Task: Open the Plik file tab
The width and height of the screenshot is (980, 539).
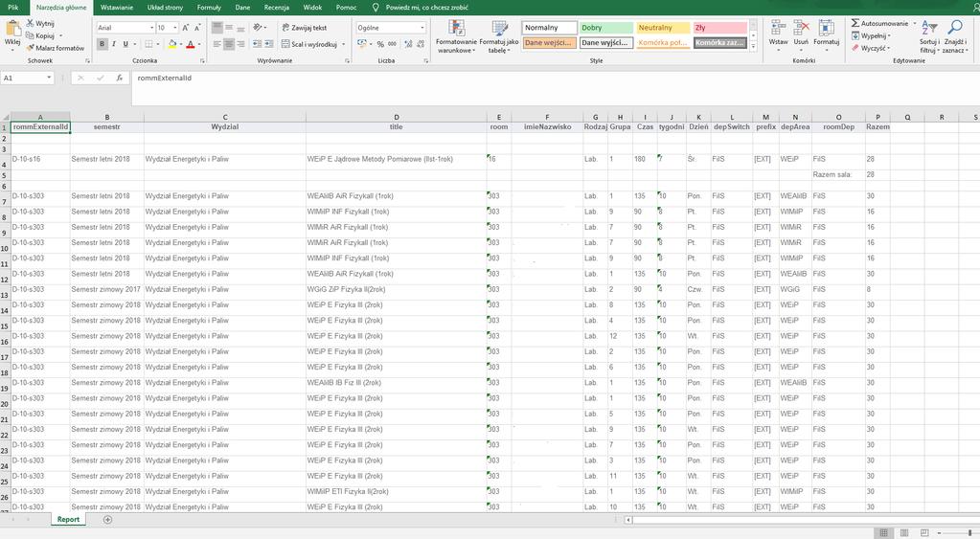Action: [x=13, y=8]
